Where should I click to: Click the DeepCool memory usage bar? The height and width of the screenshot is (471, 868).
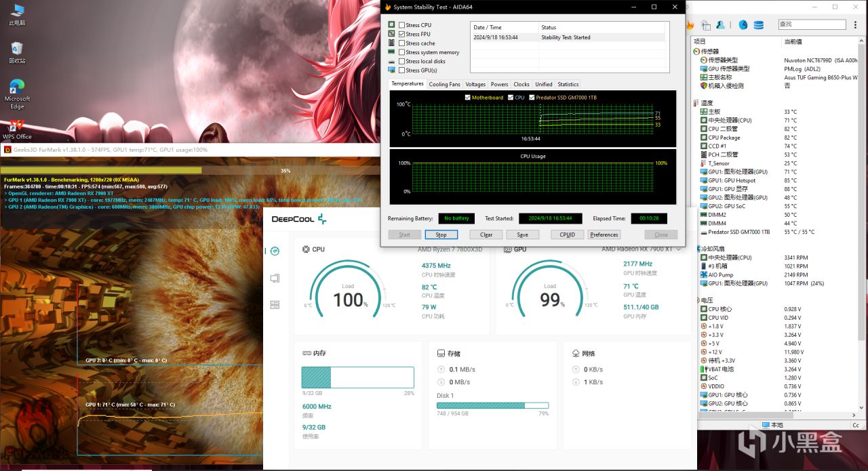357,377
